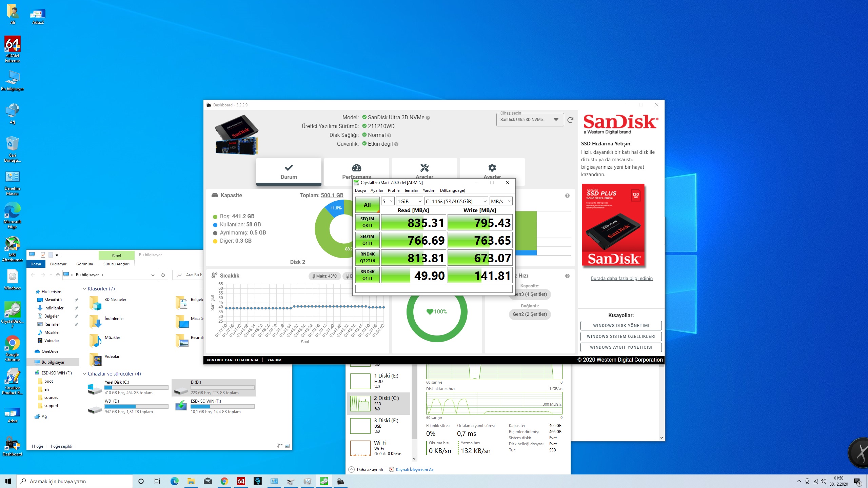Open MSI Afterburner desktop icon
The image size is (868, 488).
coord(13,249)
